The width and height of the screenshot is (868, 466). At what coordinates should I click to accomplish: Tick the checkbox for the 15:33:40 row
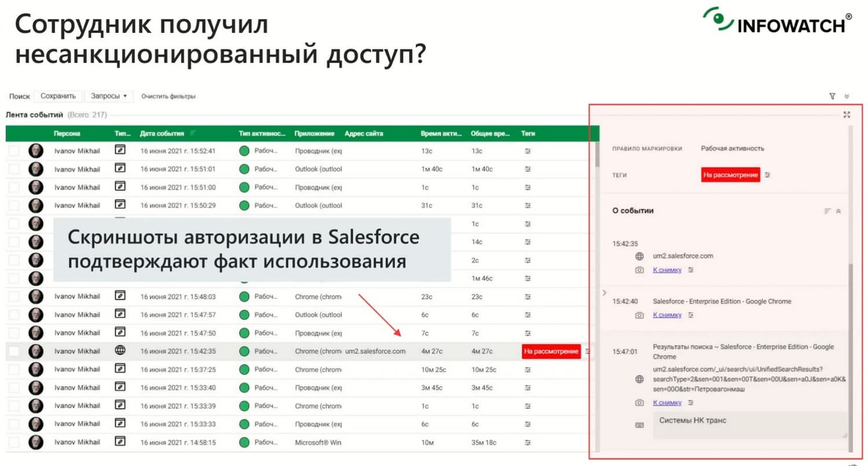pyautogui.click(x=14, y=387)
